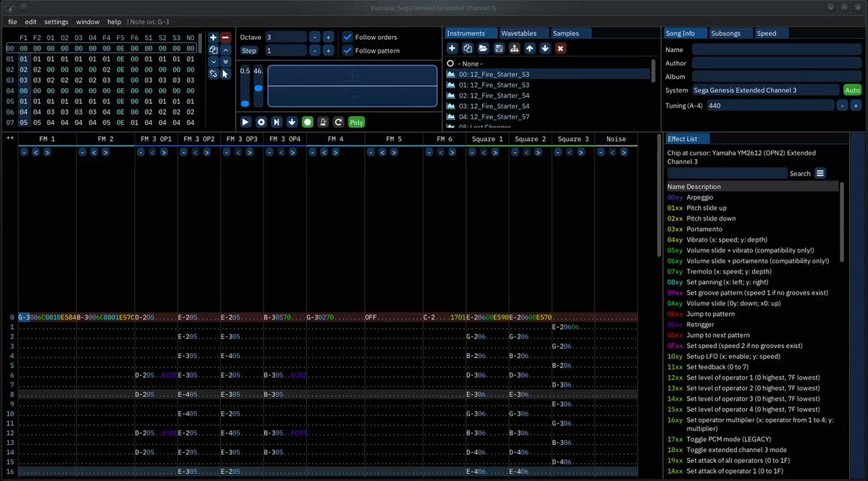Open instrument file via folder icon

tap(484, 48)
